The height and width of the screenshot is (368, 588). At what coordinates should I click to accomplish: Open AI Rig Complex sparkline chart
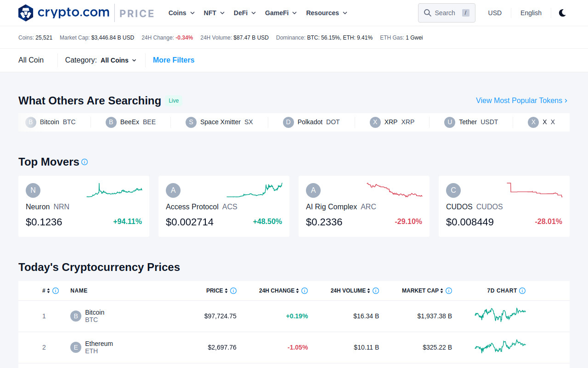pyautogui.click(x=395, y=190)
